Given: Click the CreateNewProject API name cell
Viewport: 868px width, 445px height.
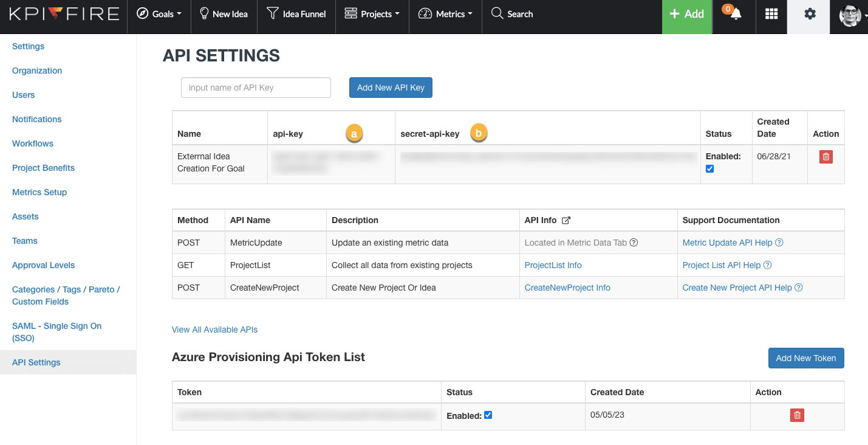Looking at the screenshot, I should click(x=276, y=288).
